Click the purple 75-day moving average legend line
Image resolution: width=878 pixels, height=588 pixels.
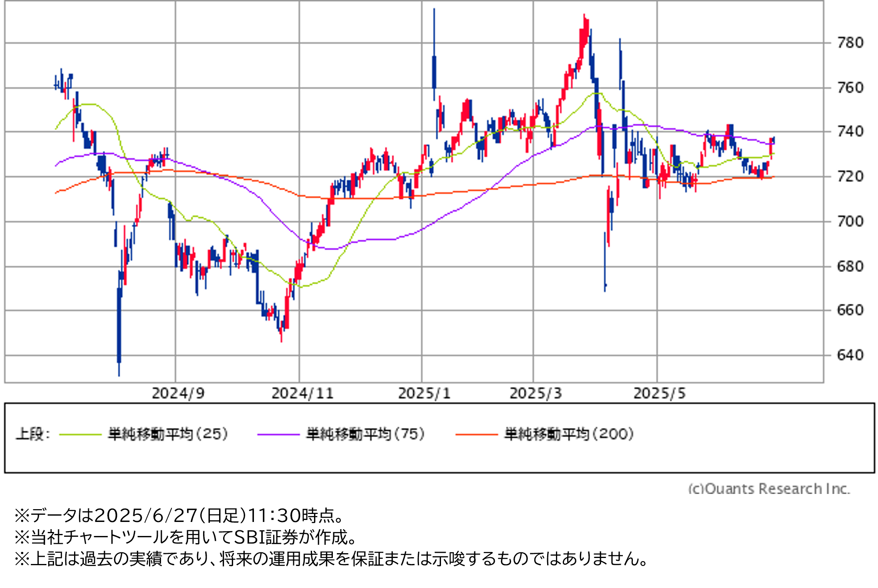click(278, 434)
